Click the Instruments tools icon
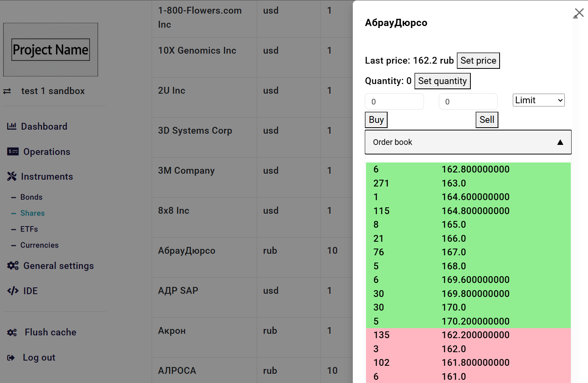The height and width of the screenshot is (383, 588). [x=12, y=176]
